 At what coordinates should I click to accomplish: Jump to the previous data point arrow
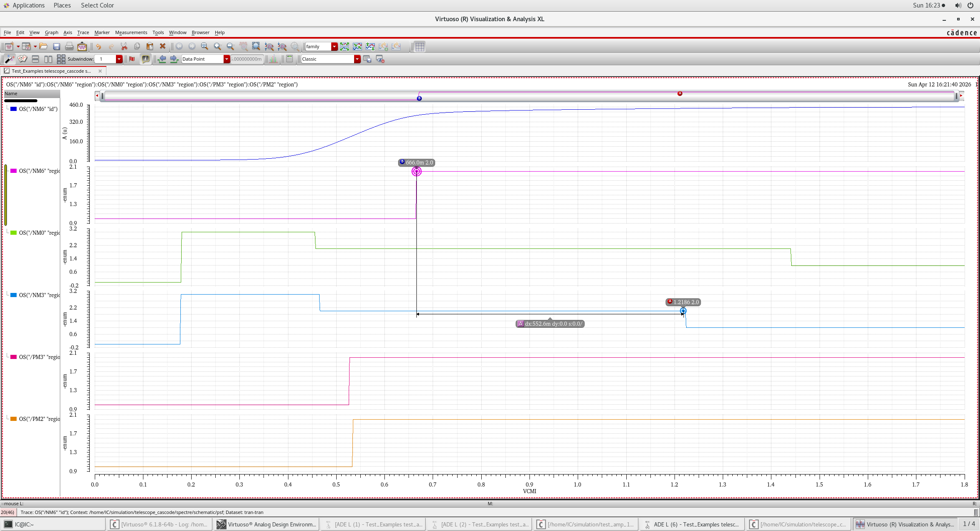click(x=162, y=59)
